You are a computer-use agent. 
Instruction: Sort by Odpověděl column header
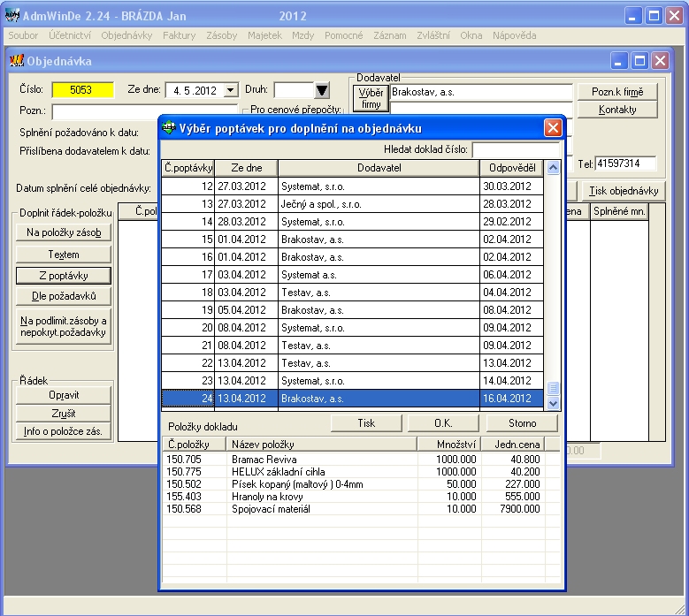pos(512,168)
